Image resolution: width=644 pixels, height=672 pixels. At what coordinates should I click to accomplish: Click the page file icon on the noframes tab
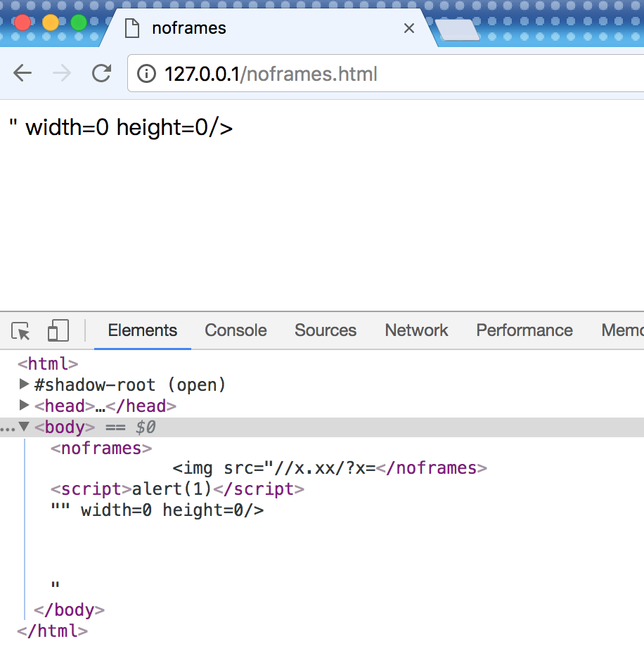pos(132,28)
